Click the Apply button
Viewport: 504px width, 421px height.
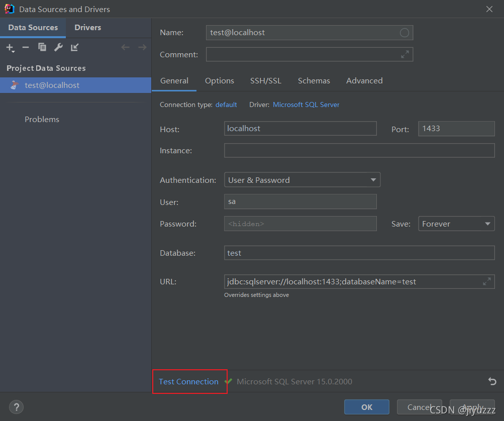pos(472,407)
